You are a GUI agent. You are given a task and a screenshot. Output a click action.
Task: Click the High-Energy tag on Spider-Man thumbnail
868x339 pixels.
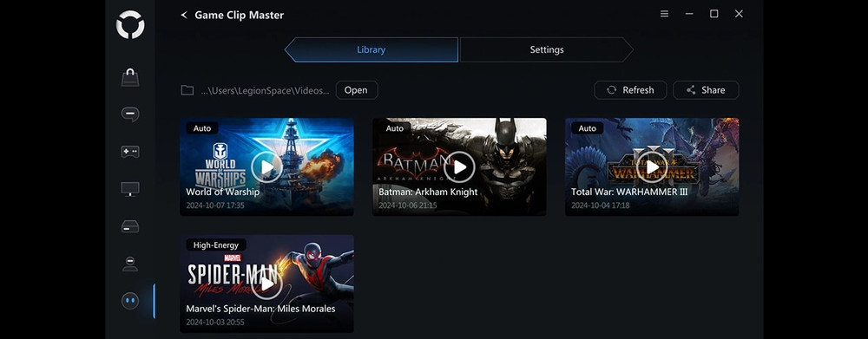coord(216,245)
